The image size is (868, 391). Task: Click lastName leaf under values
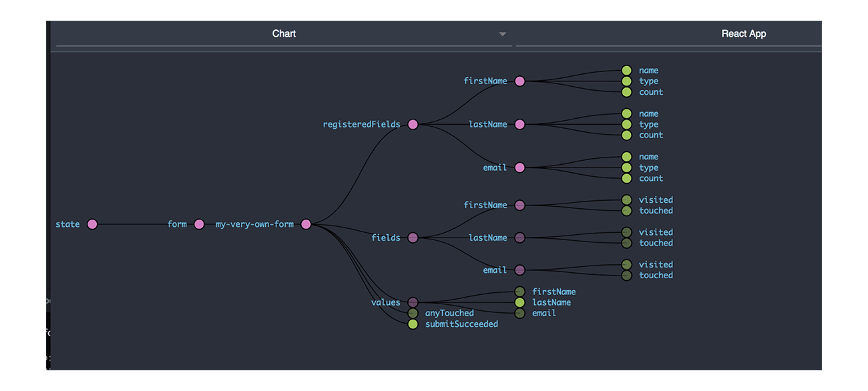519,302
